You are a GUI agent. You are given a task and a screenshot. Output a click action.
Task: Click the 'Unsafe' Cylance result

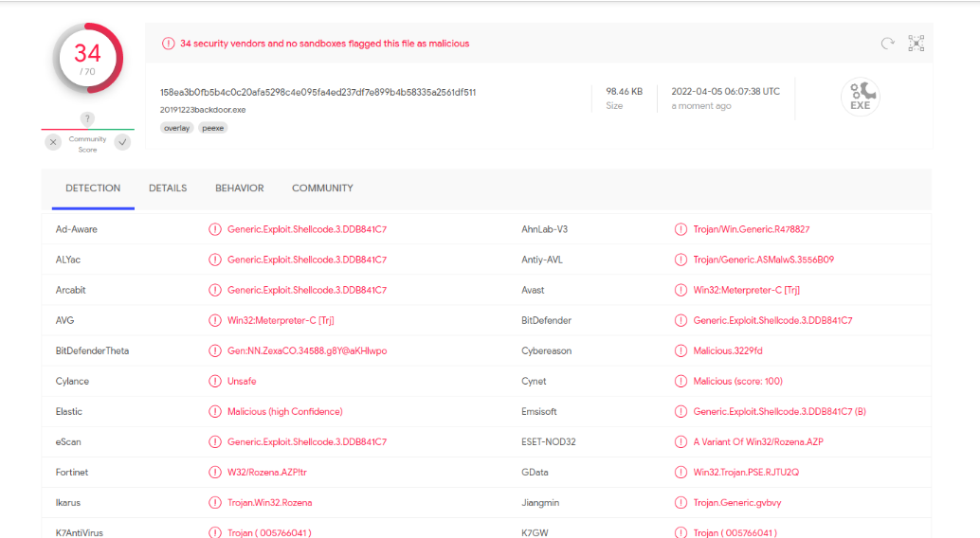242,381
